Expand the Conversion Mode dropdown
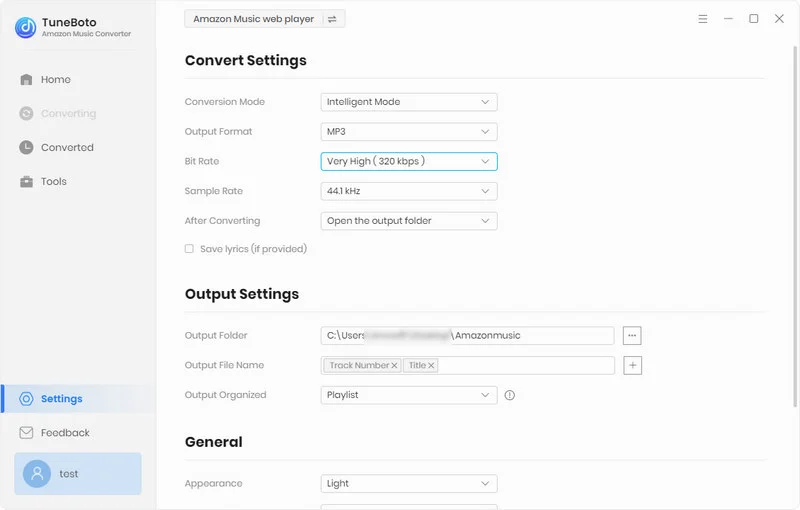 pos(409,102)
